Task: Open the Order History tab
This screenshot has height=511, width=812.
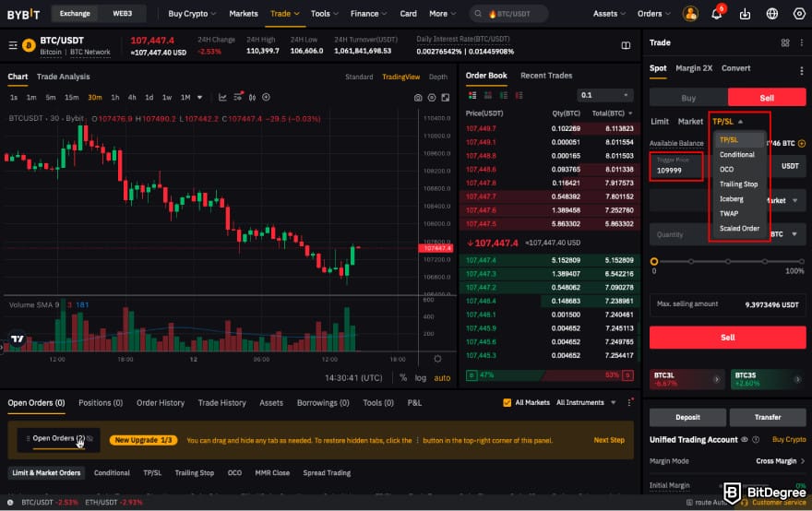Action: click(160, 403)
